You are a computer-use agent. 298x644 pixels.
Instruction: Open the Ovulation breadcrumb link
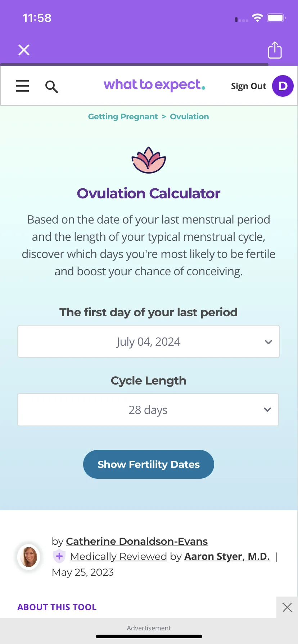189,116
